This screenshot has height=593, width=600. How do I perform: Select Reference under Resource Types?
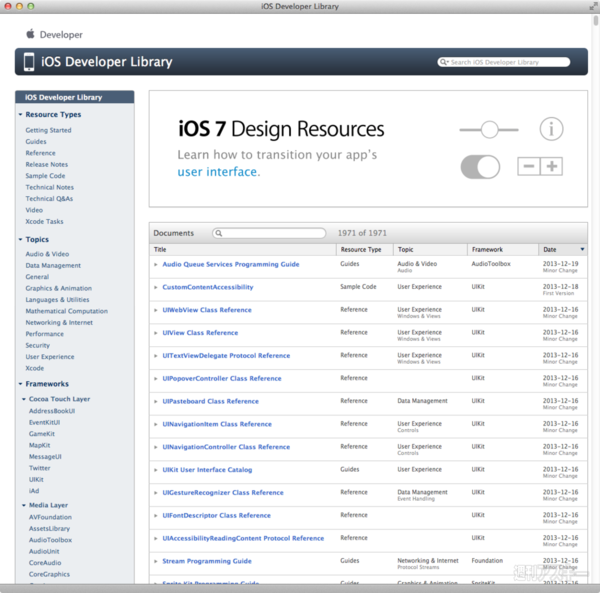coord(40,153)
